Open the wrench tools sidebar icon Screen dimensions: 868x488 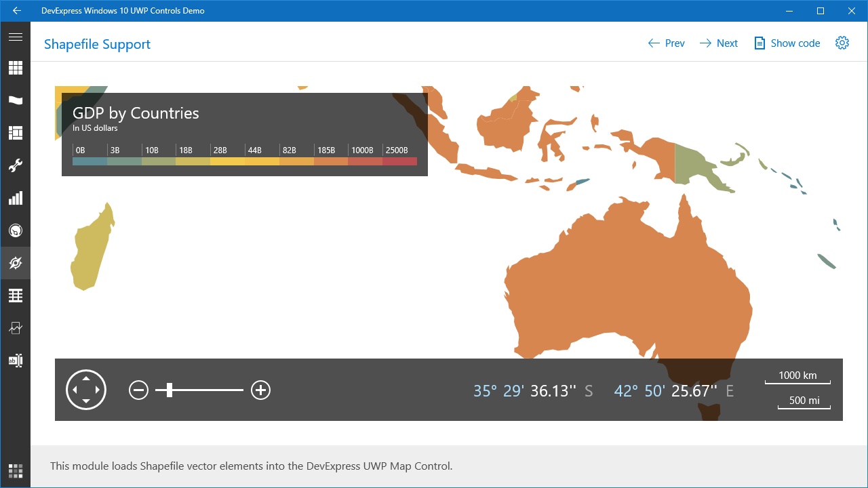pyautogui.click(x=15, y=165)
